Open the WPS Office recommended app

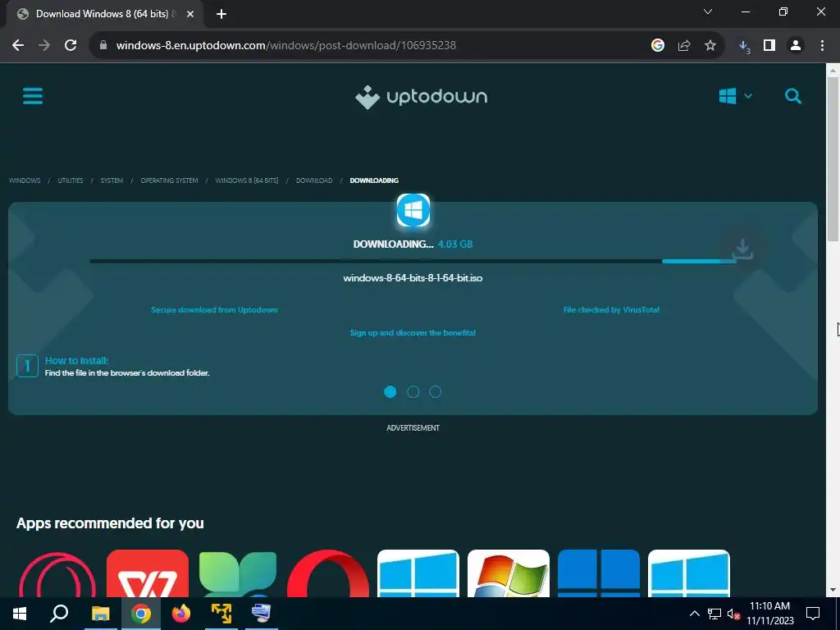(x=148, y=573)
